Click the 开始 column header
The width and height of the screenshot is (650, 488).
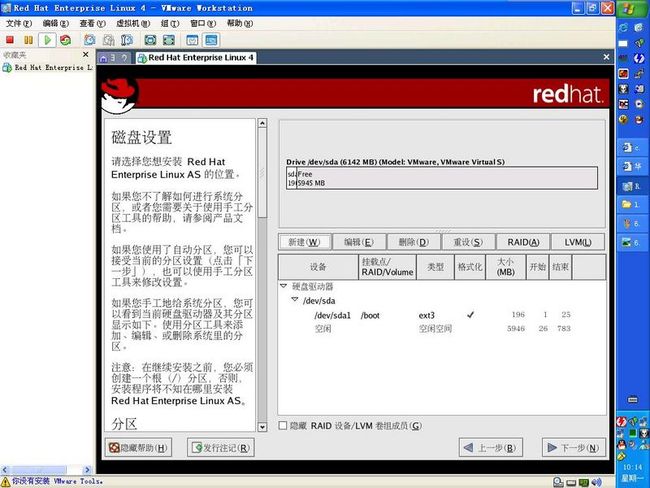pos(538,267)
